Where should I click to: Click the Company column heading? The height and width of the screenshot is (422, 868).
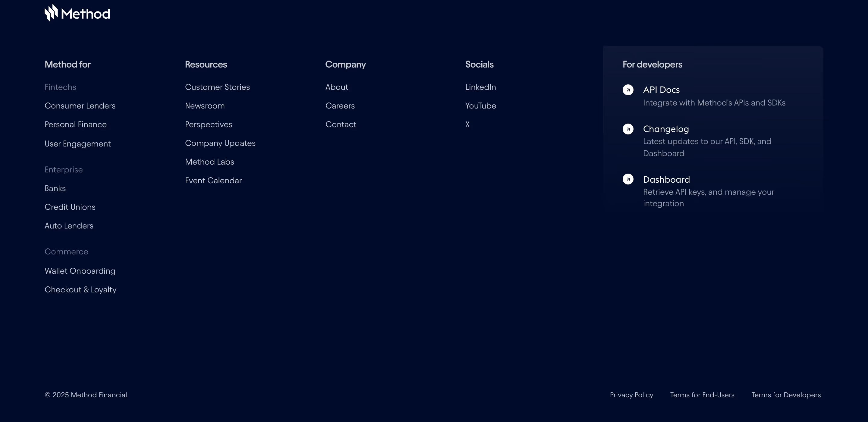coord(345,65)
